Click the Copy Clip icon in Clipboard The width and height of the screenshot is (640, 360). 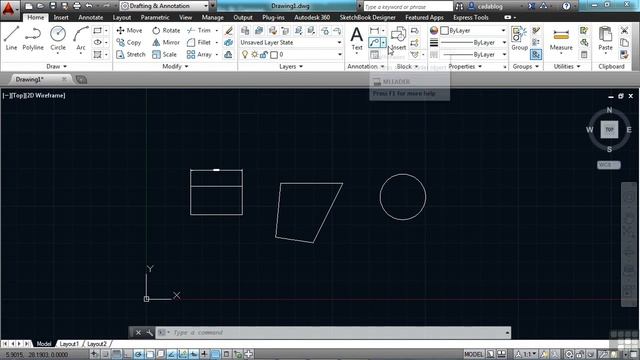[624, 42]
